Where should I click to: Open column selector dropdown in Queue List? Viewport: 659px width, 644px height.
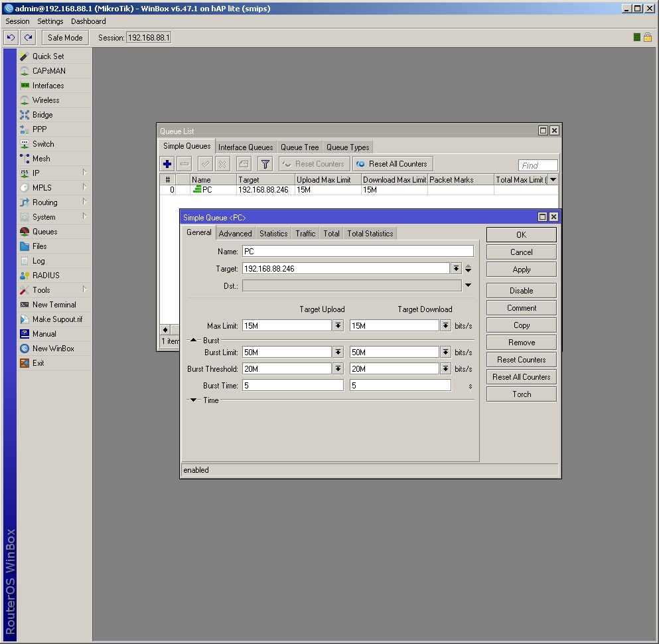(553, 180)
